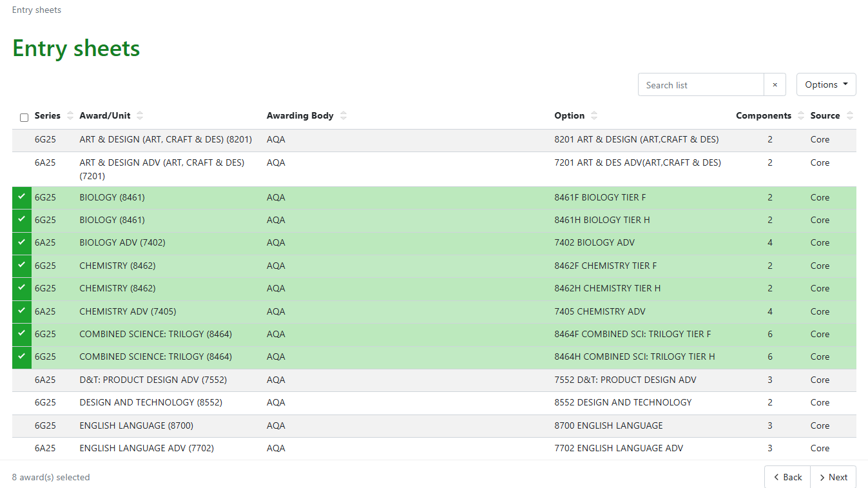Select ART & DESIGN (ART, CRAFT & DES) (8201) row
The width and height of the screenshot is (868, 488).
(x=434, y=140)
